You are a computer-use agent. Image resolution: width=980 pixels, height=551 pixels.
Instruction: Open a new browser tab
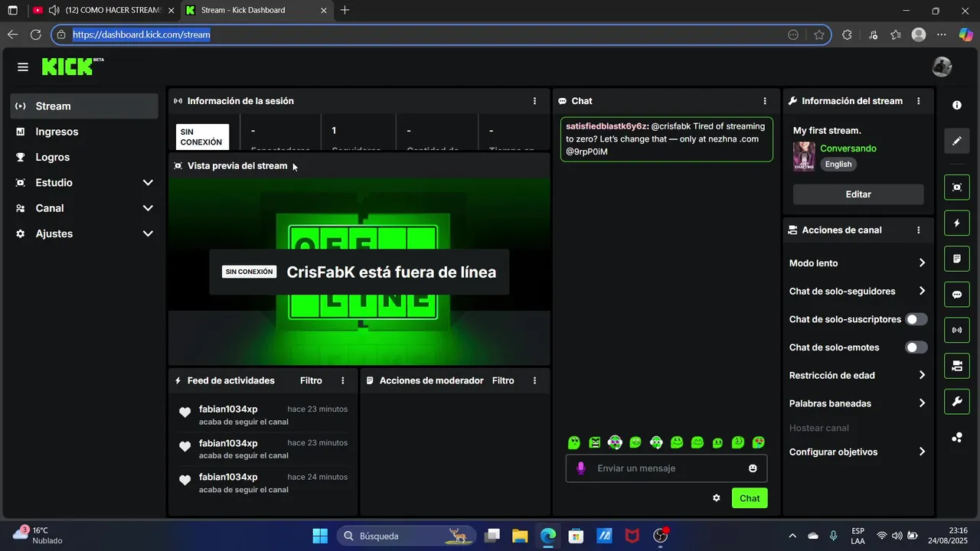tap(345, 11)
